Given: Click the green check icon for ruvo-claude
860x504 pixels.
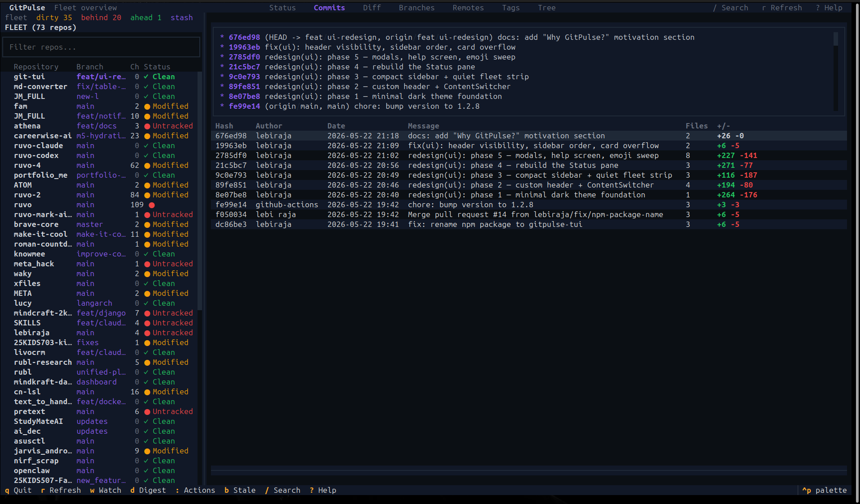Looking at the screenshot, I should coord(146,145).
